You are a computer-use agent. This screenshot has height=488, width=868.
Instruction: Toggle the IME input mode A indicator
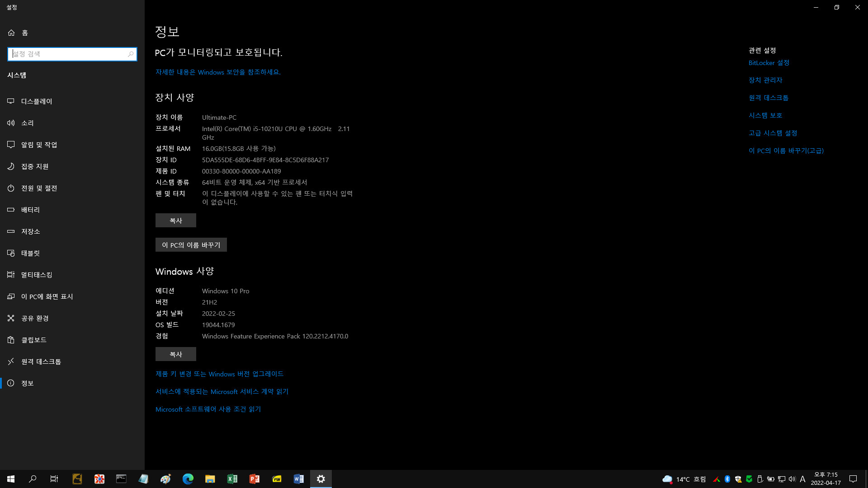803,479
